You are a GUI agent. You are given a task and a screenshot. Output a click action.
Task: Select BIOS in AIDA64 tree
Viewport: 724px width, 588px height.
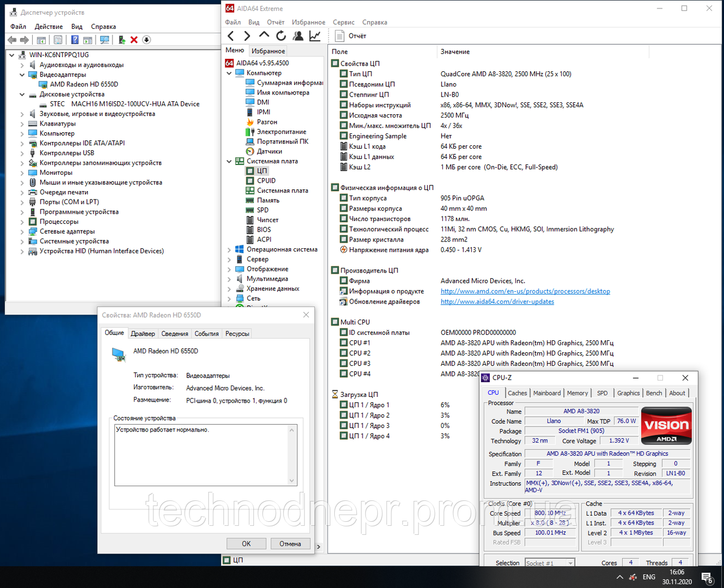click(x=264, y=230)
